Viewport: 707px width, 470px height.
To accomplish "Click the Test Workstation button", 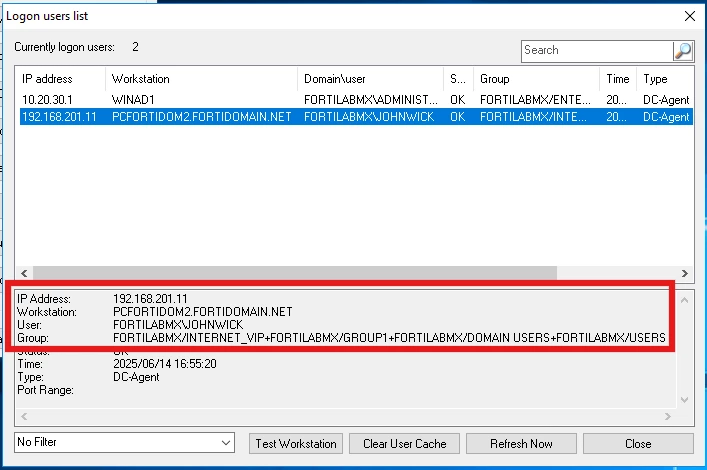I will click(x=296, y=444).
